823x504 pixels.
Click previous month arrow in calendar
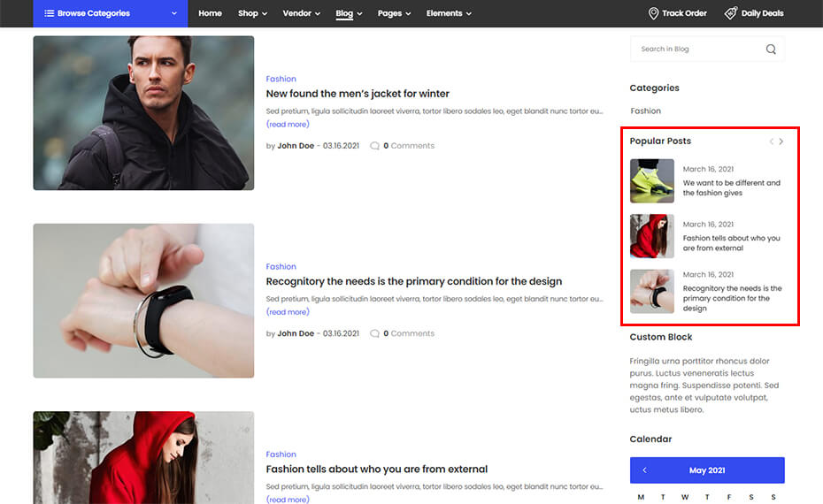point(644,470)
